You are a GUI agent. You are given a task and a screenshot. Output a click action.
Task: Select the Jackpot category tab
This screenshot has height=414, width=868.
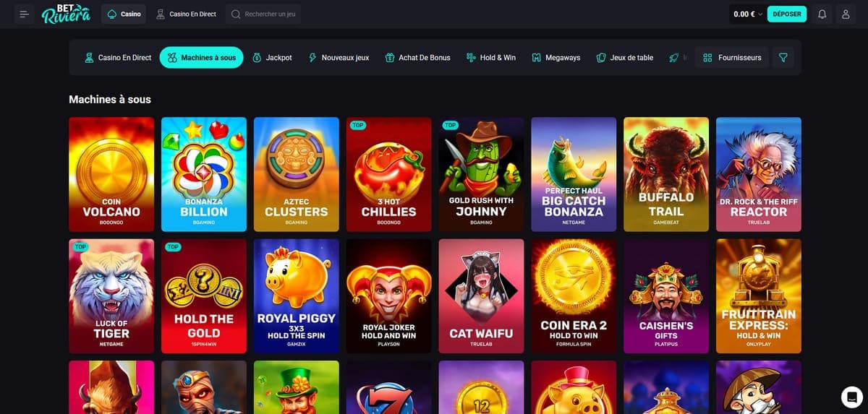pyautogui.click(x=272, y=57)
